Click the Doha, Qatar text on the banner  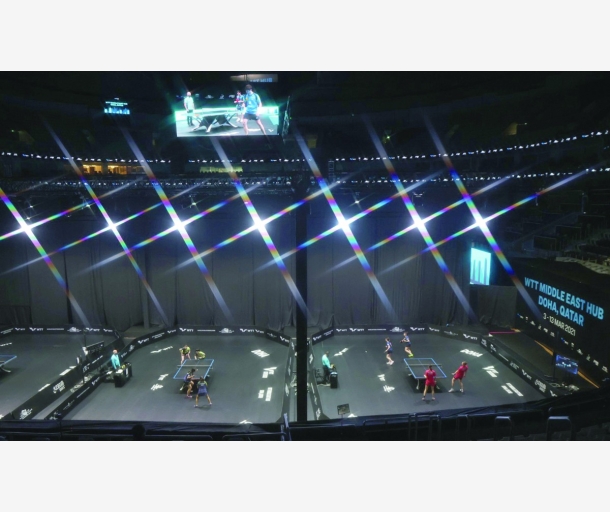[x=561, y=310]
